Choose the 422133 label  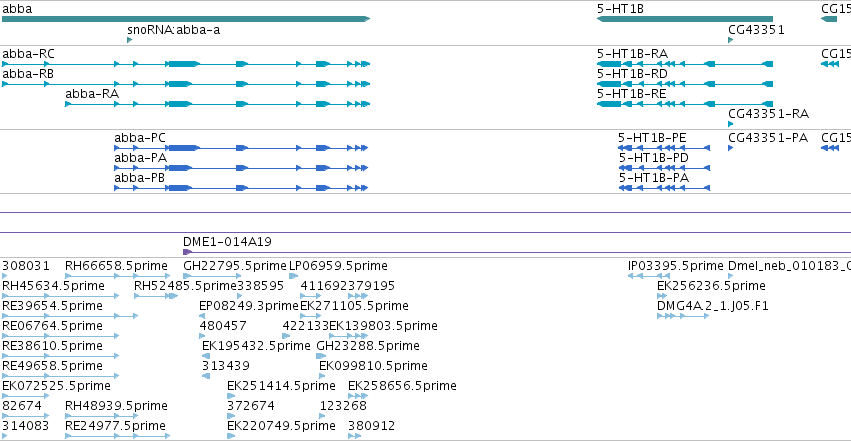(x=306, y=326)
